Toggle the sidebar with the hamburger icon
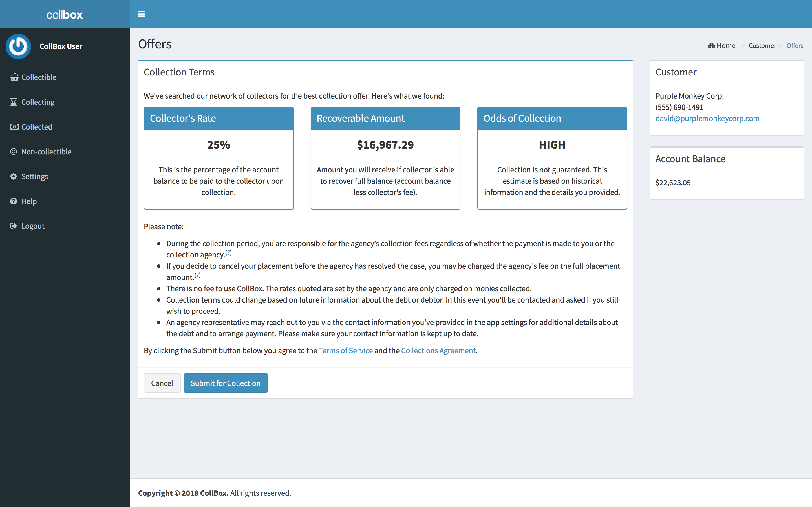 pos(142,14)
